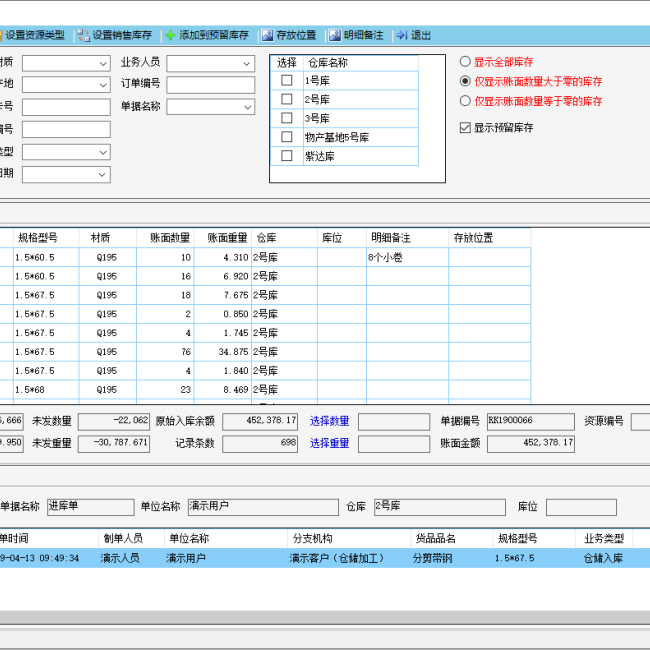Click the 记录条数 field 698
The width and height of the screenshot is (650, 650).
point(260,444)
